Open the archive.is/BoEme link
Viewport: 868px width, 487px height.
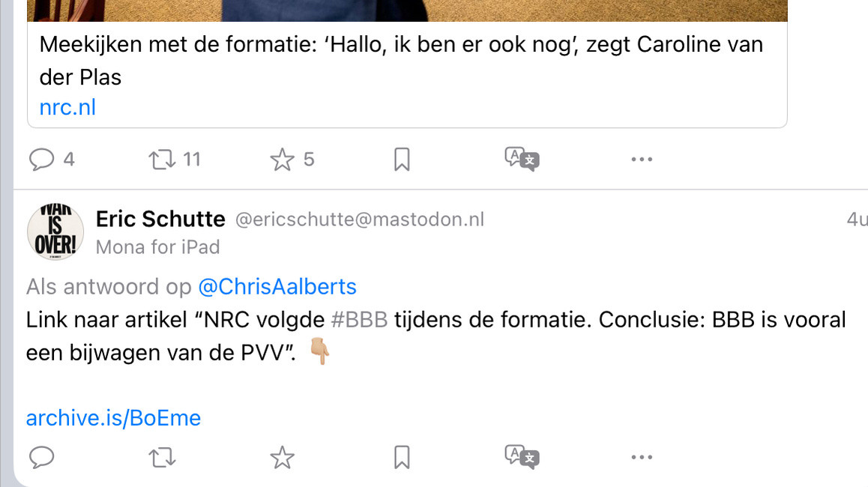click(x=113, y=417)
